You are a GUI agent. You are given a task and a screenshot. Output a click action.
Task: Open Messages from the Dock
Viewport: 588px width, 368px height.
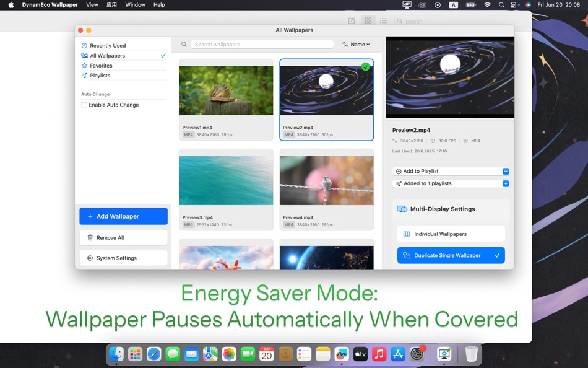point(173,354)
